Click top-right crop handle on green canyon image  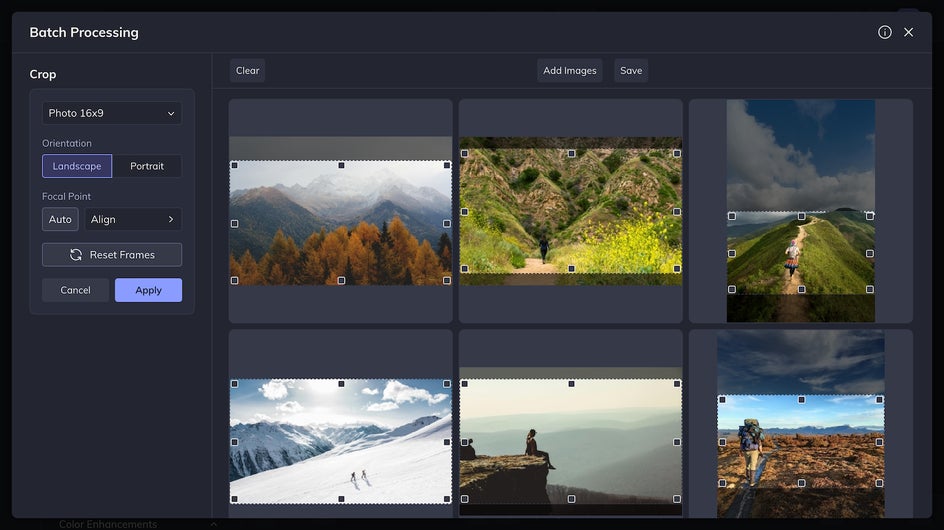(x=677, y=154)
